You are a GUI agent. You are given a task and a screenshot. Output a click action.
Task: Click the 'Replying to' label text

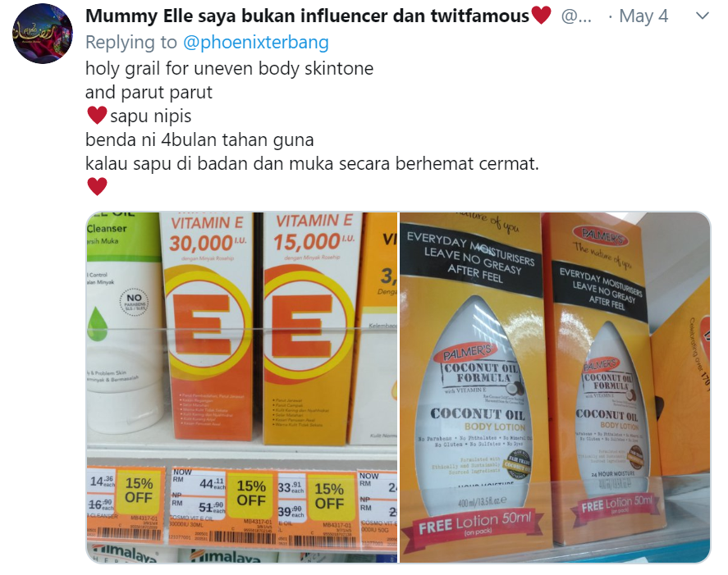pos(131,42)
